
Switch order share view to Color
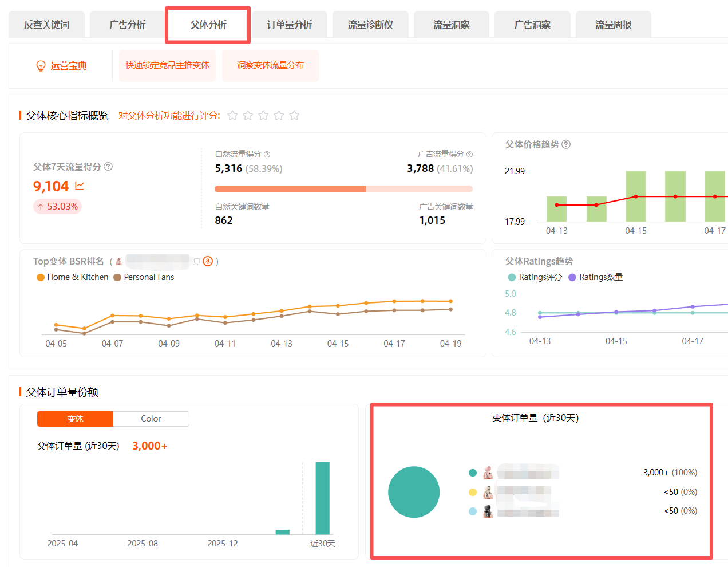pos(151,419)
